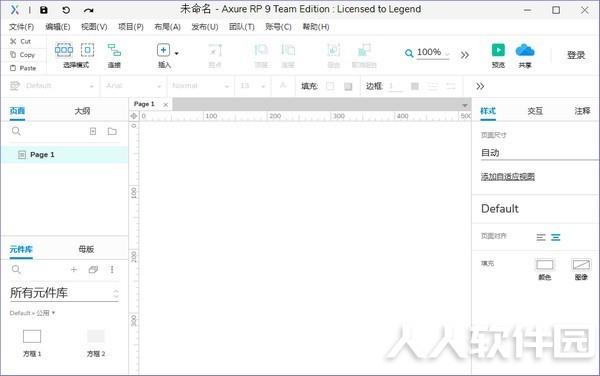The image size is (600, 376).
Task: Open the 文件(F) menu
Action: point(21,27)
